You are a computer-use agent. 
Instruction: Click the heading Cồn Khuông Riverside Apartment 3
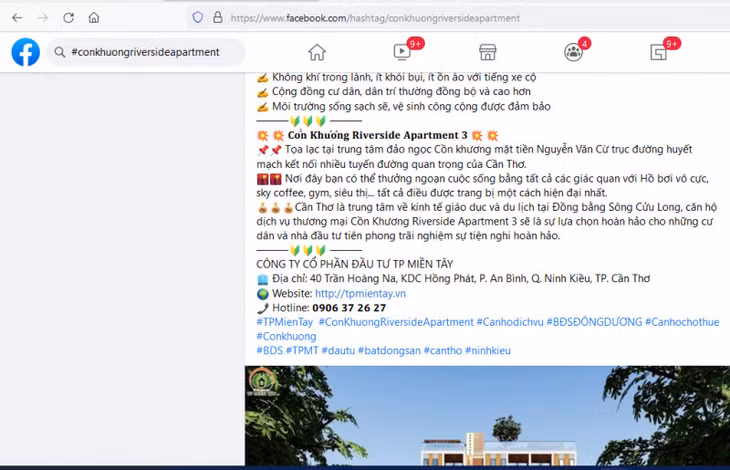(378, 135)
